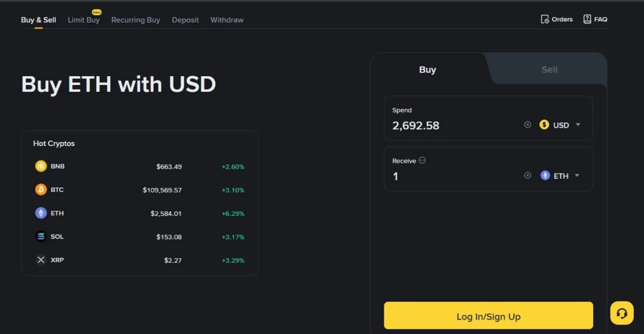644x334 pixels.
Task: Select the Buy & Sell menu tab
Action: 38,19
